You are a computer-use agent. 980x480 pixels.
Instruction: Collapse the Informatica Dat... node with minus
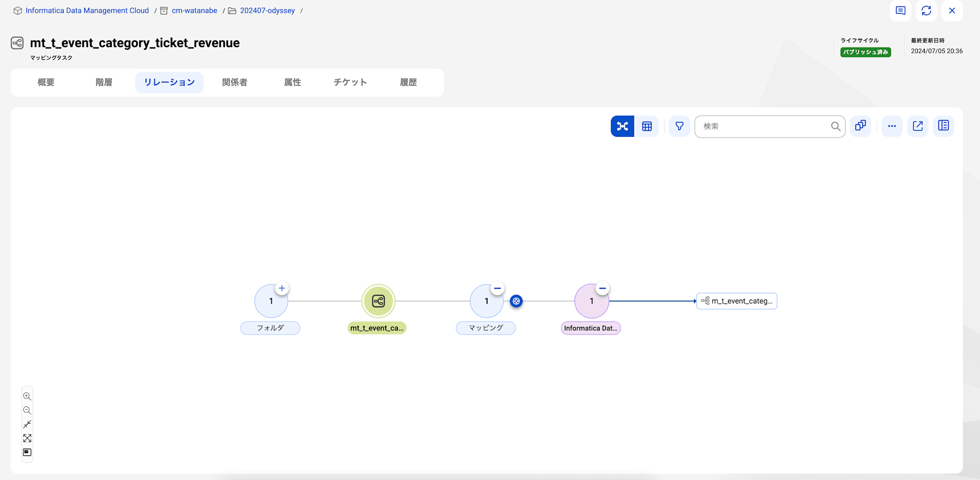[x=603, y=288]
